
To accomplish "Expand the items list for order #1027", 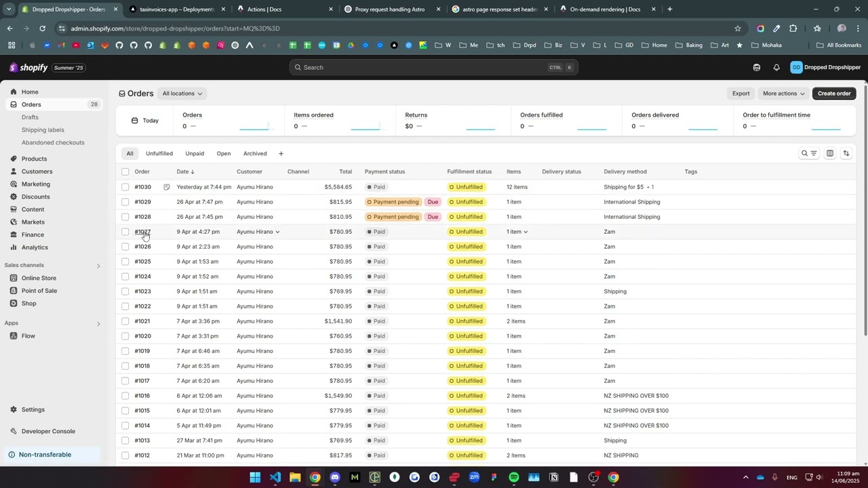I will tap(526, 232).
